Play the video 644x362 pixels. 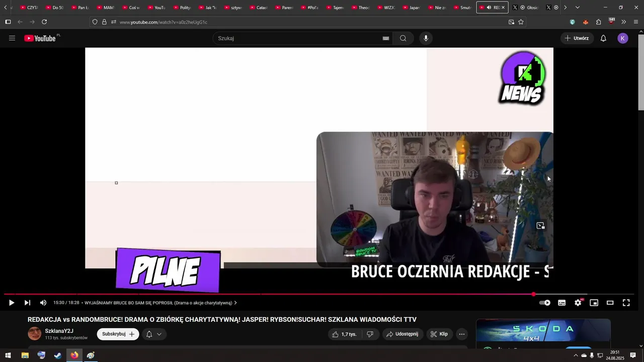11,303
